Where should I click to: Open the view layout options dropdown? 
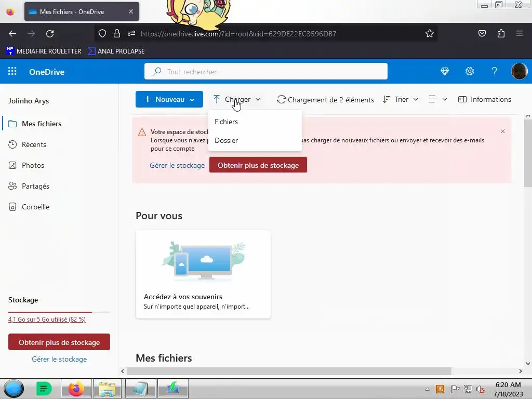click(438, 99)
